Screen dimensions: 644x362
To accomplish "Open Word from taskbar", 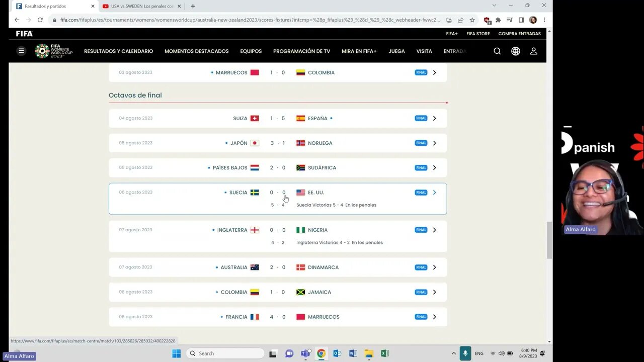I will tap(353, 353).
